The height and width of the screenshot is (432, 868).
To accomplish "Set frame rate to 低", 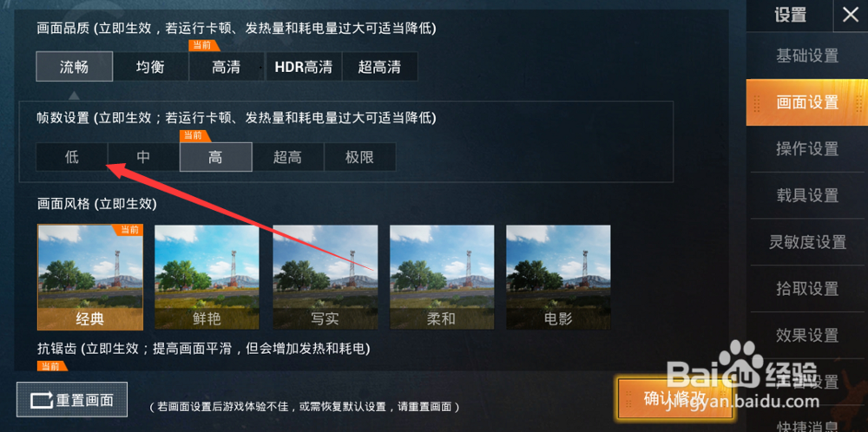I will tap(72, 157).
